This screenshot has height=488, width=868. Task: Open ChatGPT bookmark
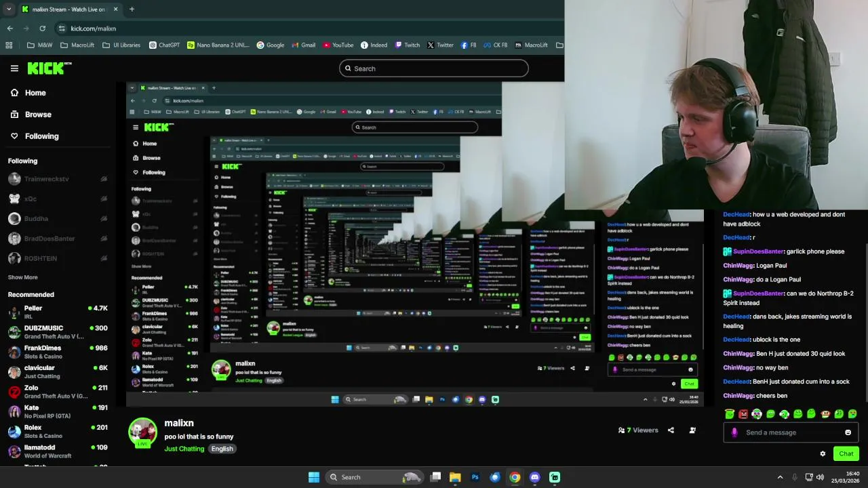pos(164,45)
